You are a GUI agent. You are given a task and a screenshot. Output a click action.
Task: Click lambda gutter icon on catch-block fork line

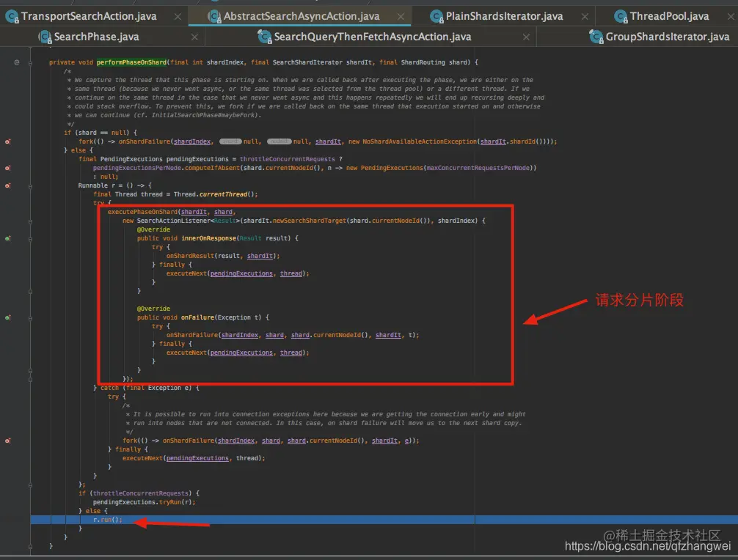coord(8,441)
